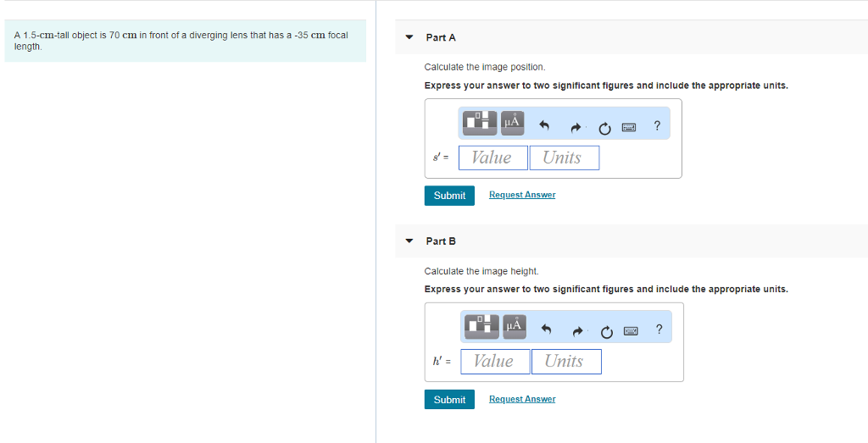Click Request Answer link for Part A
868x443 pixels.
point(522,196)
